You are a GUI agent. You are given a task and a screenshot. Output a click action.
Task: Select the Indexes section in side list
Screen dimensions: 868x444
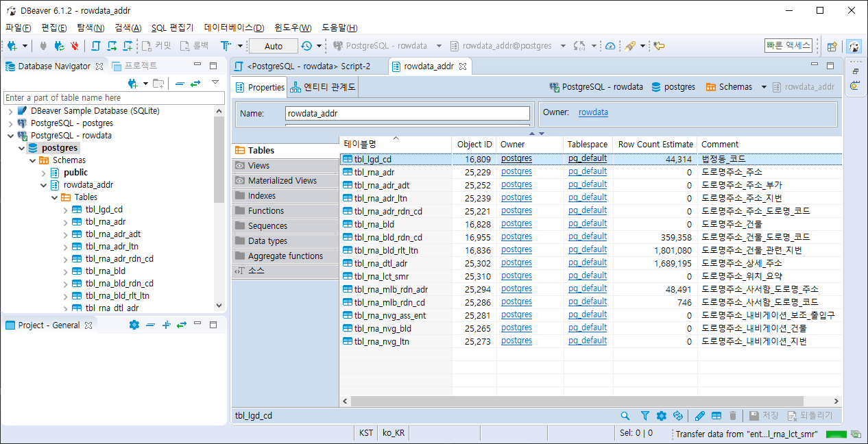(x=285, y=196)
